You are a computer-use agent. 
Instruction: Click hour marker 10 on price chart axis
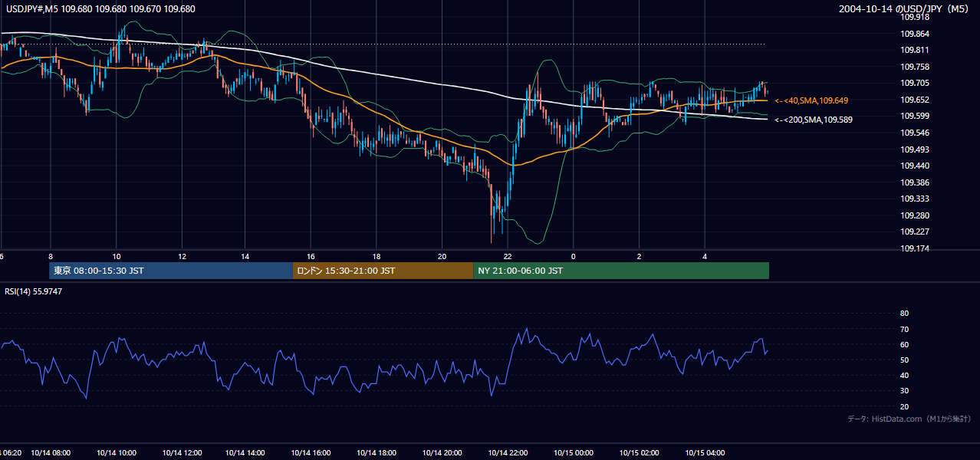point(116,256)
